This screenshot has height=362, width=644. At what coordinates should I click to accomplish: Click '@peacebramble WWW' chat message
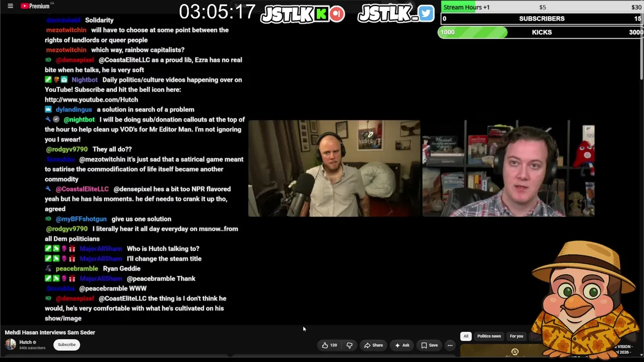[113, 289]
